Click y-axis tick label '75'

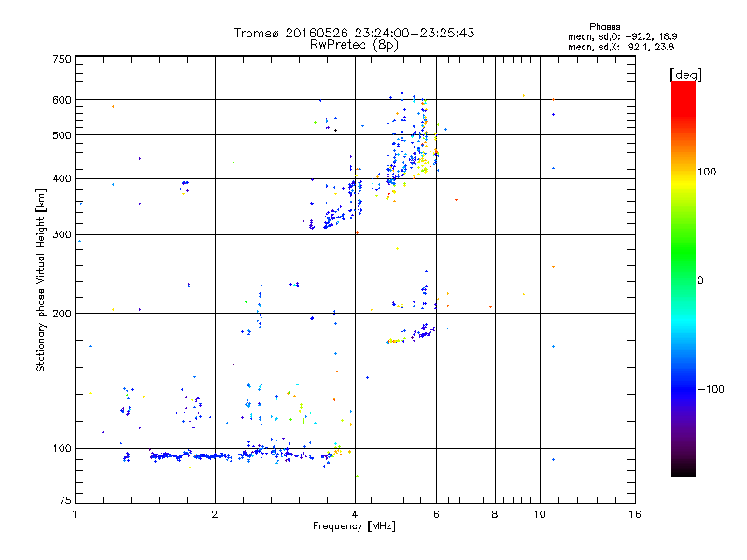point(65,500)
